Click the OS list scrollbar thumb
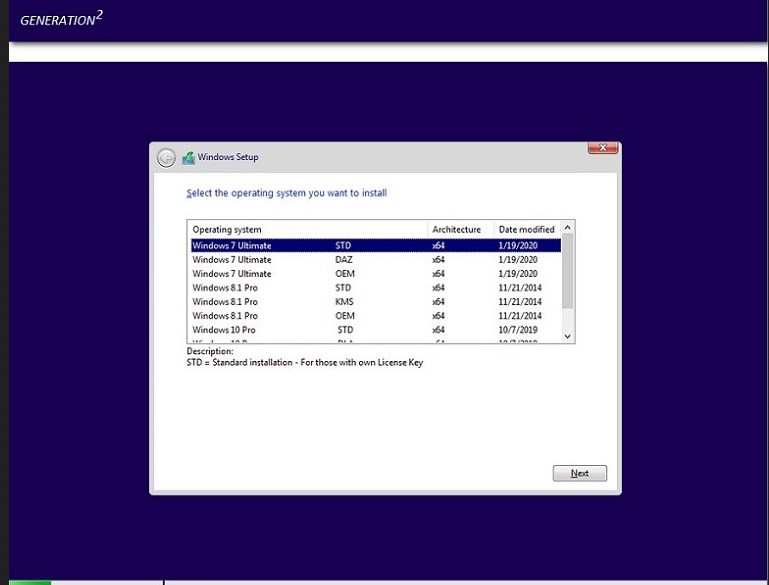This screenshot has width=769, height=585. coord(567,271)
